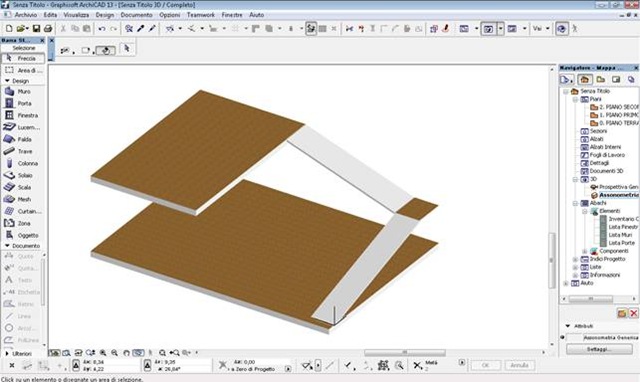The width and height of the screenshot is (640, 382).
Task: Toggle the highlighted 3D window toolbar button
Action: coord(488,29)
